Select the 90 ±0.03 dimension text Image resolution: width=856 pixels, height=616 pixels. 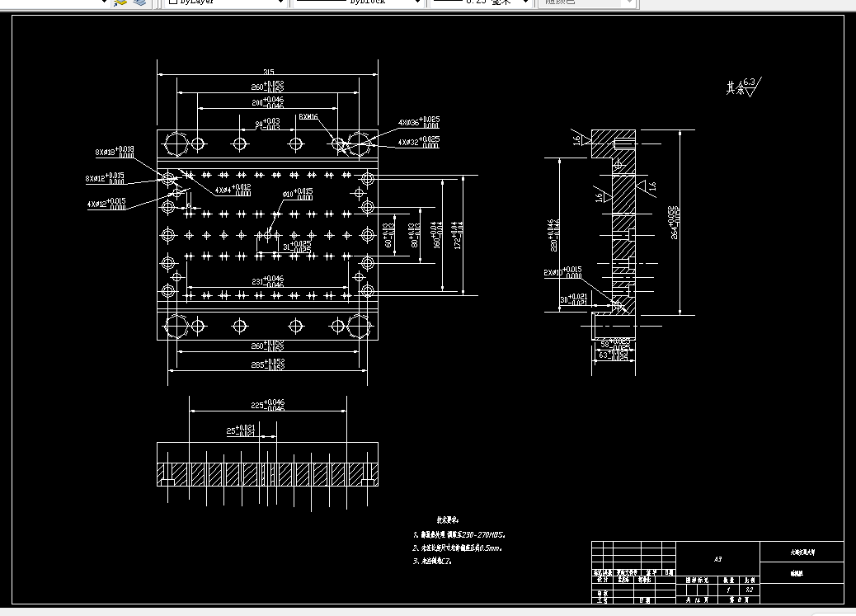click(267, 124)
